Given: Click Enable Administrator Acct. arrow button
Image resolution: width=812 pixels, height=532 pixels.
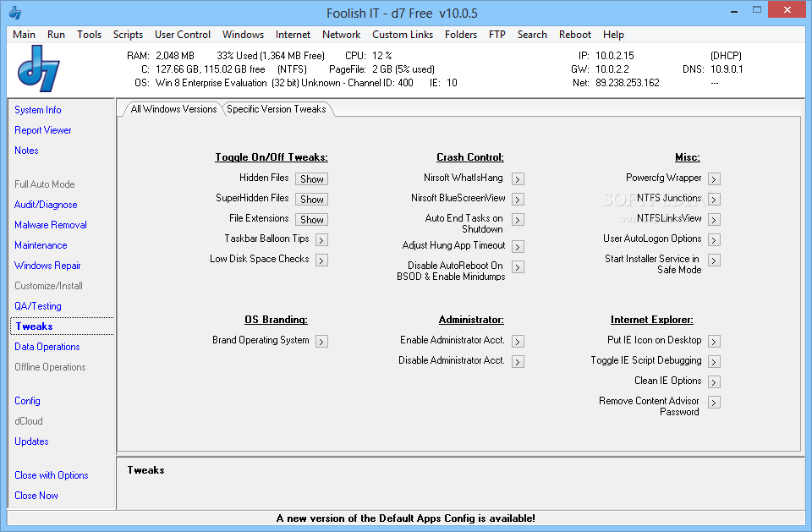Looking at the screenshot, I should pos(518,342).
